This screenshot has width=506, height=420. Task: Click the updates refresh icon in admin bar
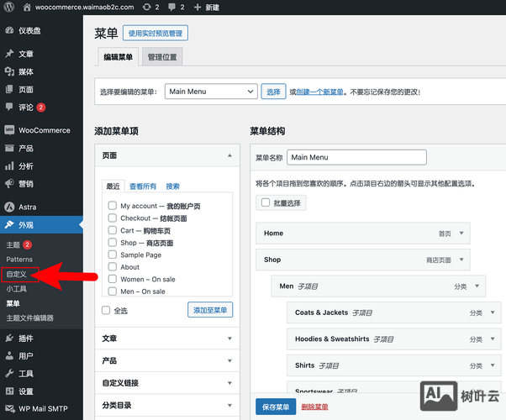146,7
